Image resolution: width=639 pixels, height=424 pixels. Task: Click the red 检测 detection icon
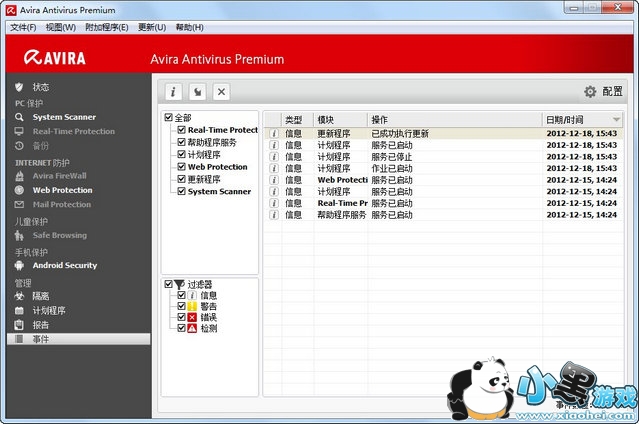click(192, 328)
